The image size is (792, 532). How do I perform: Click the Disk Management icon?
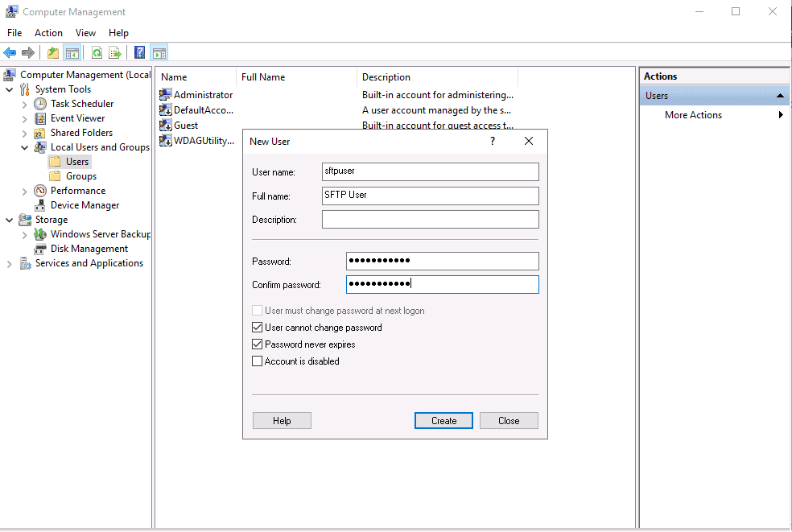[x=40, y=249]
